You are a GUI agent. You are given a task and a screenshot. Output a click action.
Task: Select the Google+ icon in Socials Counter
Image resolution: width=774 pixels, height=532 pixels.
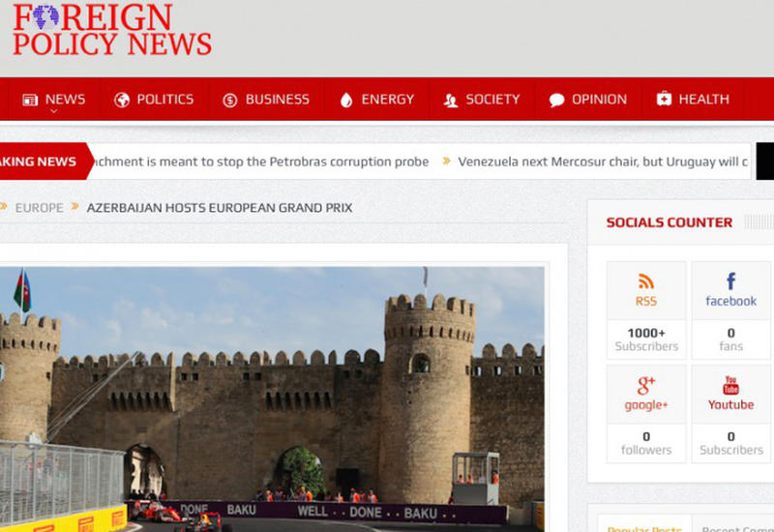tap(646, 385)
